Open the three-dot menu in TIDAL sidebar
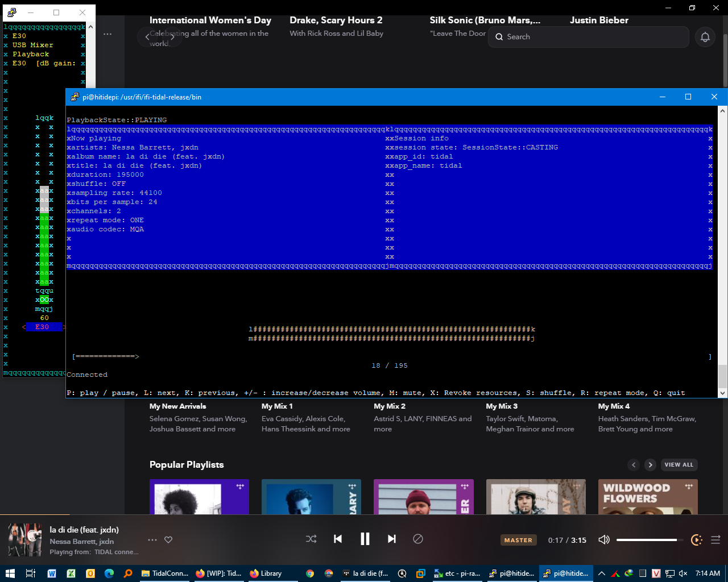Image resolution: width=728 pixels, height=582 pixels. coord(107,34)
